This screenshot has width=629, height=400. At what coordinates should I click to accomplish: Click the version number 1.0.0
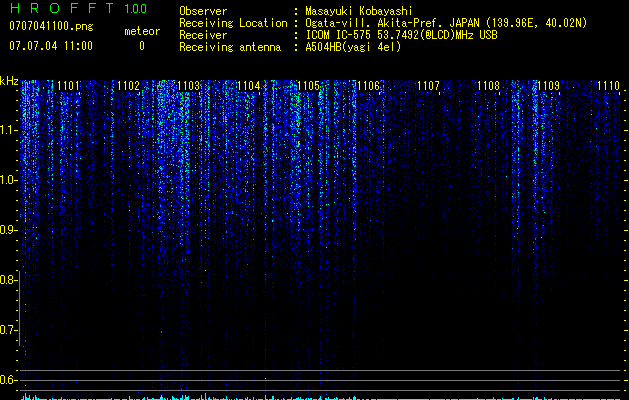tap(135, 9)
